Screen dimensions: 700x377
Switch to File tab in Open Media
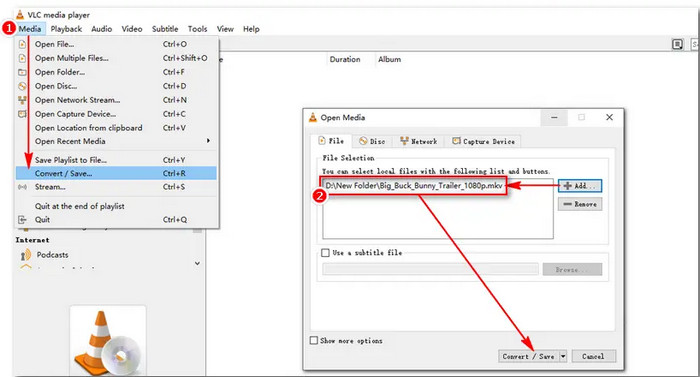click(331, 141)
